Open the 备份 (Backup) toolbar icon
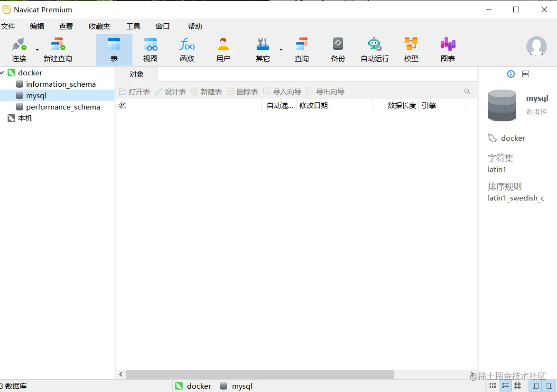Image resolution: width=557 pixels, height=392 pixels. point(338,50)
